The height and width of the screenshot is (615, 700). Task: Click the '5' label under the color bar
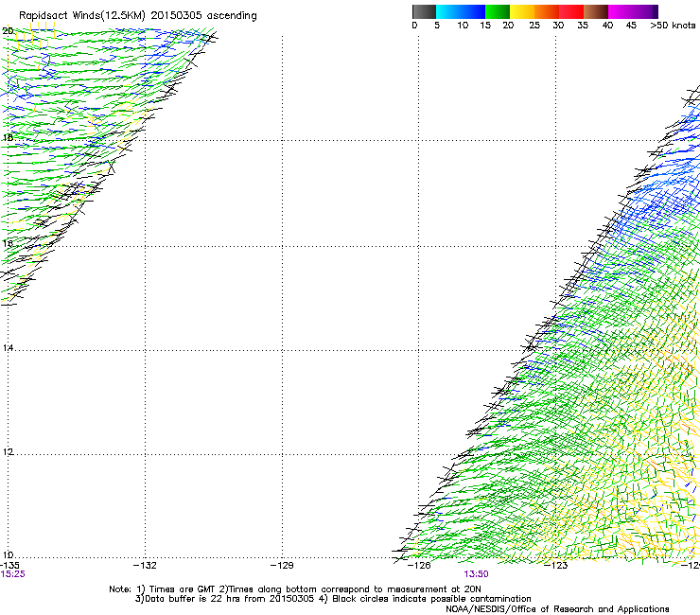click(437, 26)
